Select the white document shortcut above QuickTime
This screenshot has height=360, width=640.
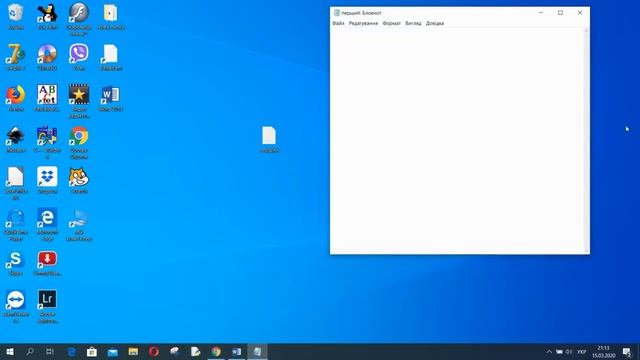click(16, 183)
